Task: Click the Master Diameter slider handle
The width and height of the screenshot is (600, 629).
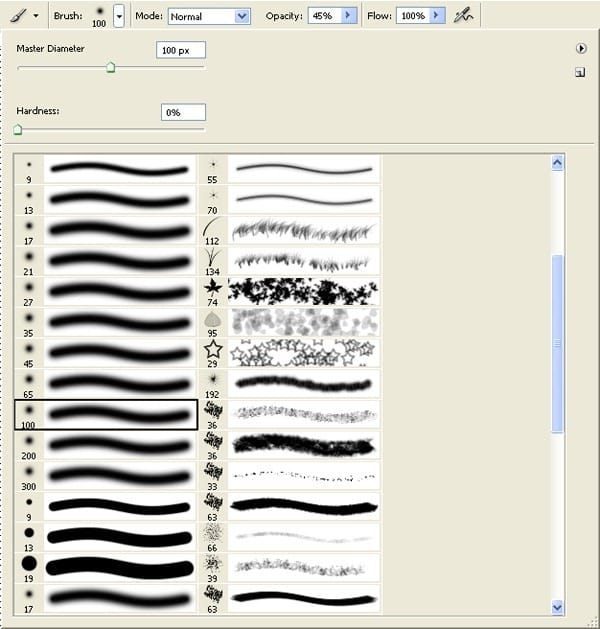Action: pyautogui.click(x=111, y=67)
